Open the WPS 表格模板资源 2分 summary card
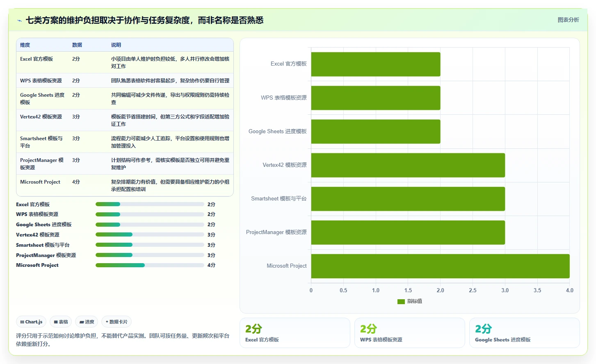The image size is (596, 364). [x=410, y=333]
